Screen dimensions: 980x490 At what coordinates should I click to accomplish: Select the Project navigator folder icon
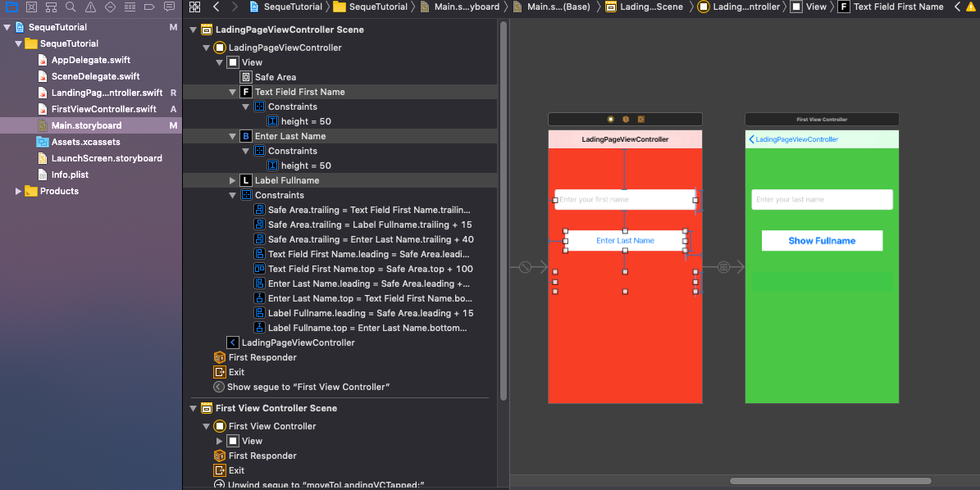[11, 7]
